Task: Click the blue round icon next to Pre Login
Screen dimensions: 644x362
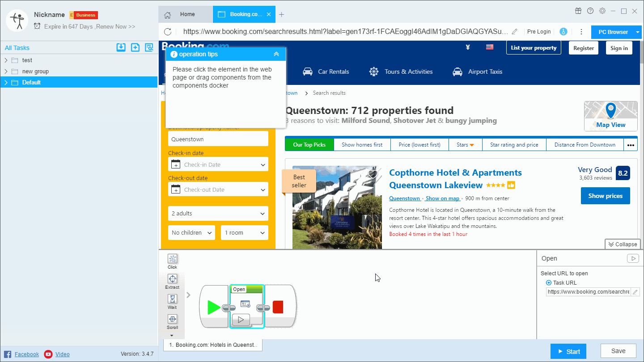Action: point(563,32)
